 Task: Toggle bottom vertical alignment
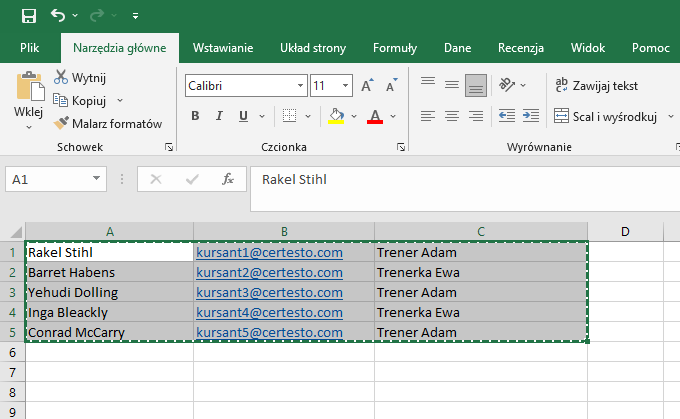point(476,85)
